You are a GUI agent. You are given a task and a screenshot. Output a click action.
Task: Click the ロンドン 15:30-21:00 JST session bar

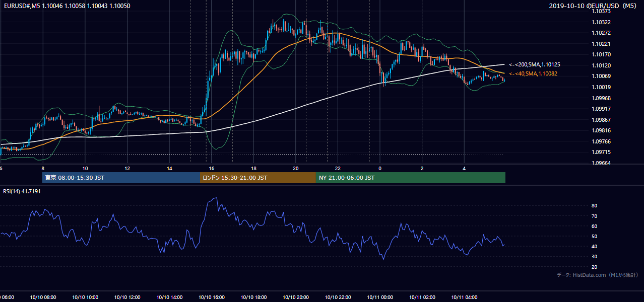(x=258, y=178)
